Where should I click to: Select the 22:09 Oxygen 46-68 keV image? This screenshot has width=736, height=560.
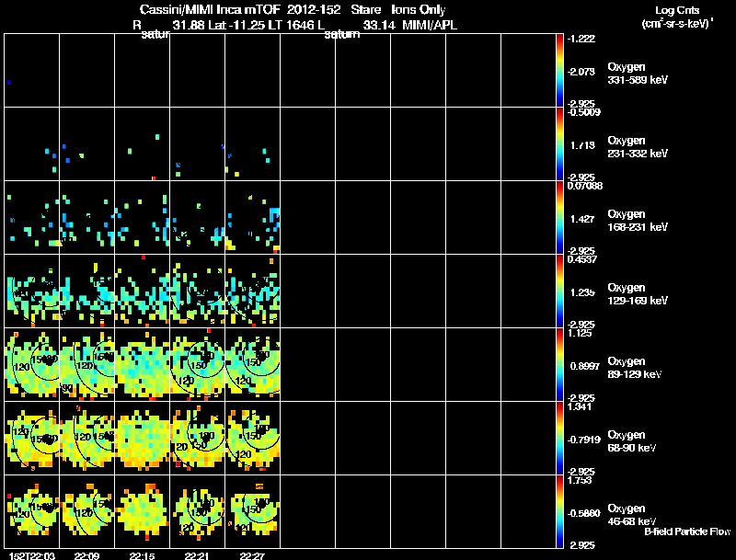point(86,511)
